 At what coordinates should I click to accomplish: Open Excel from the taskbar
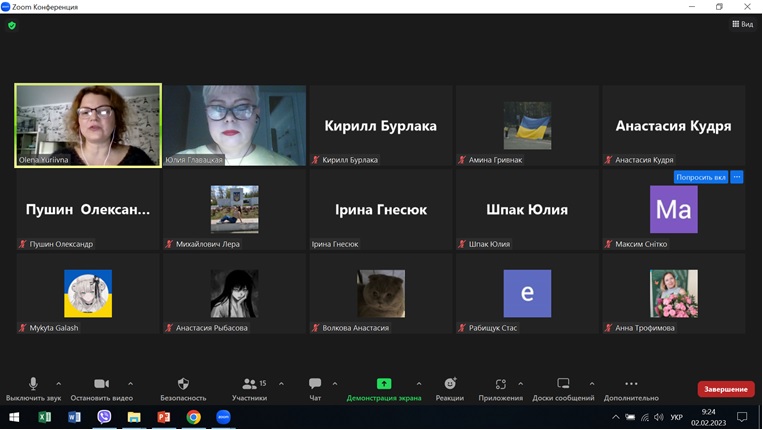coord(44,417)
